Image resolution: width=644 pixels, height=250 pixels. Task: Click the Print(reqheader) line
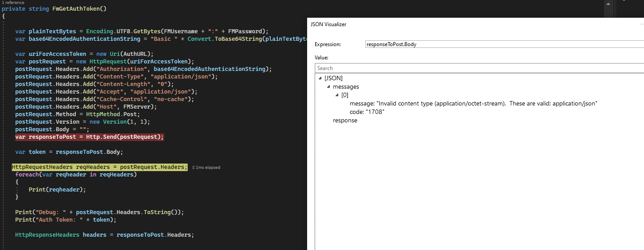click(x=57, y=190)
